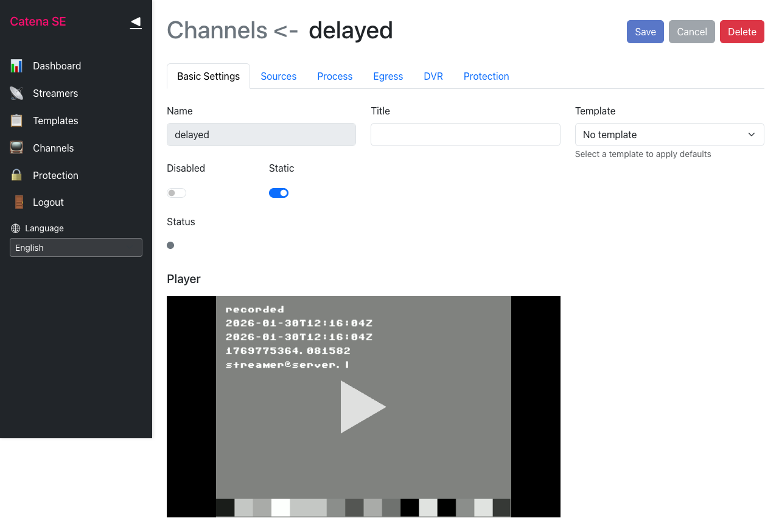Open the Template dropdown
The width and height of the screenshot is (779, 532).
[x=669, y=135]
